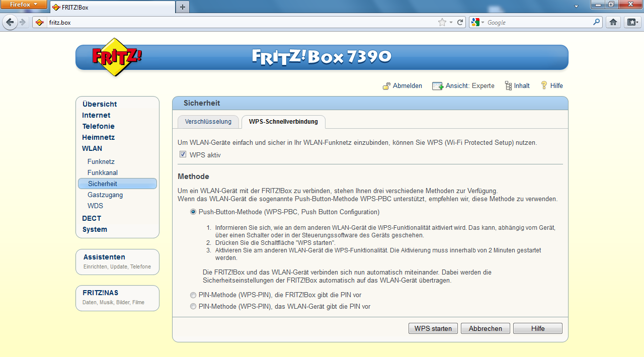Click the WPS starten button

point(433,328)
